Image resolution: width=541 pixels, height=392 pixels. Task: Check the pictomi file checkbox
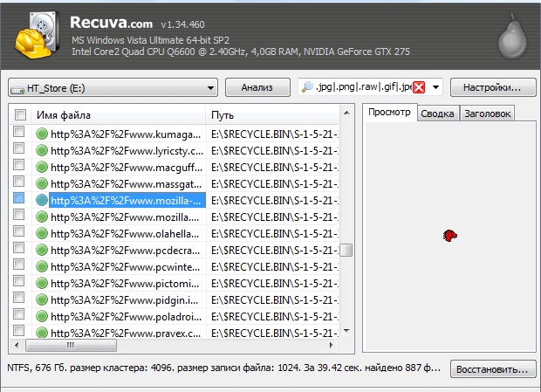click(x=18, y=280)
